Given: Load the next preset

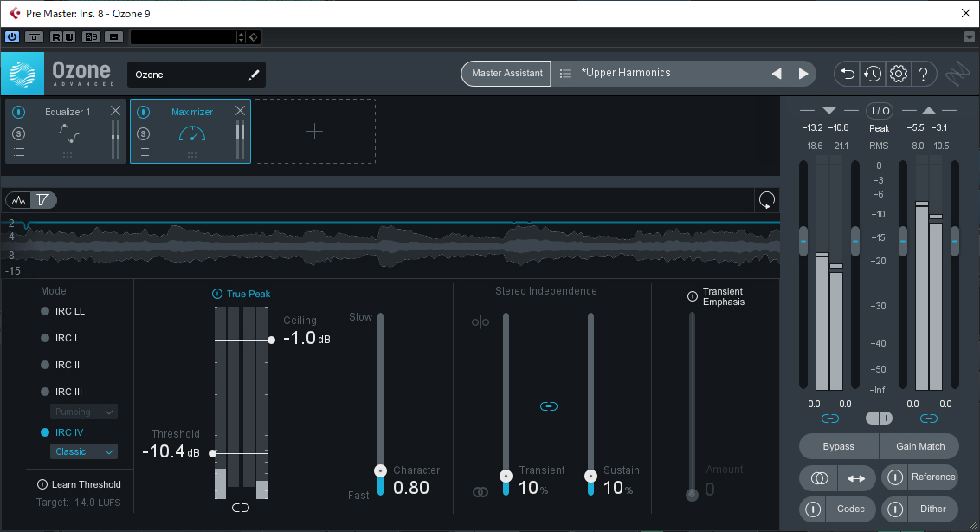Looking at the screenshot, I should point(803,74).
